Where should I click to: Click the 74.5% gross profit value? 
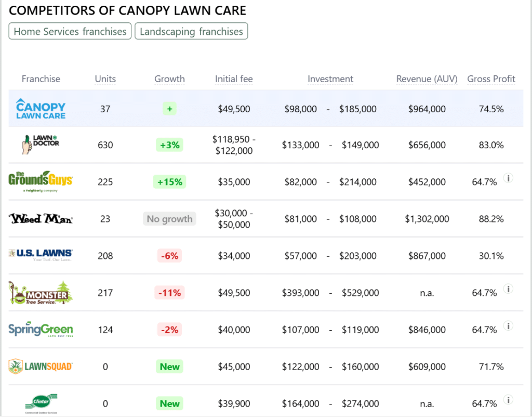pos(491,109)
